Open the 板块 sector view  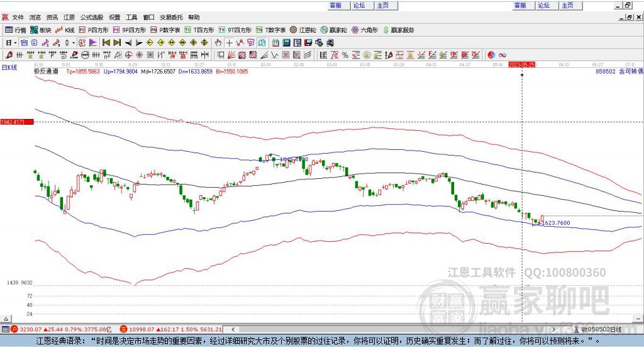pos(41,30)
